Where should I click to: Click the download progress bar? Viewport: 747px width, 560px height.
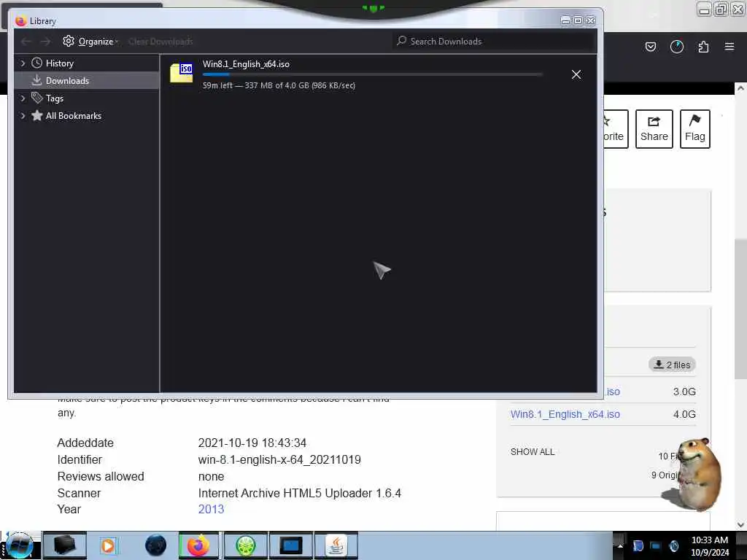373,74
